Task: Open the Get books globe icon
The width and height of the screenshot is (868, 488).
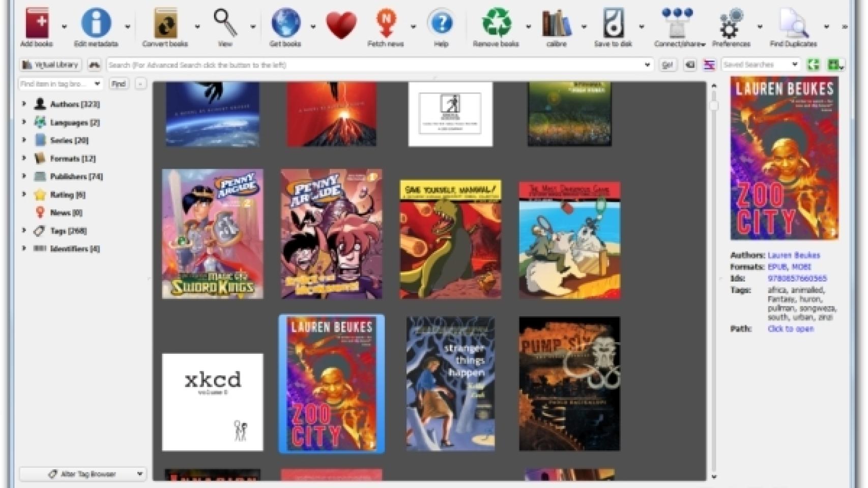Action: 285,24
